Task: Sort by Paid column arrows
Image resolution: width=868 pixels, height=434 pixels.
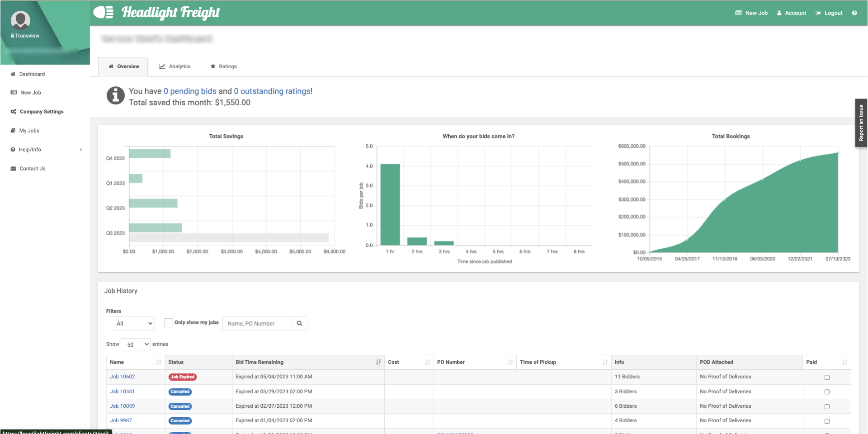Action: coord(844,362)
